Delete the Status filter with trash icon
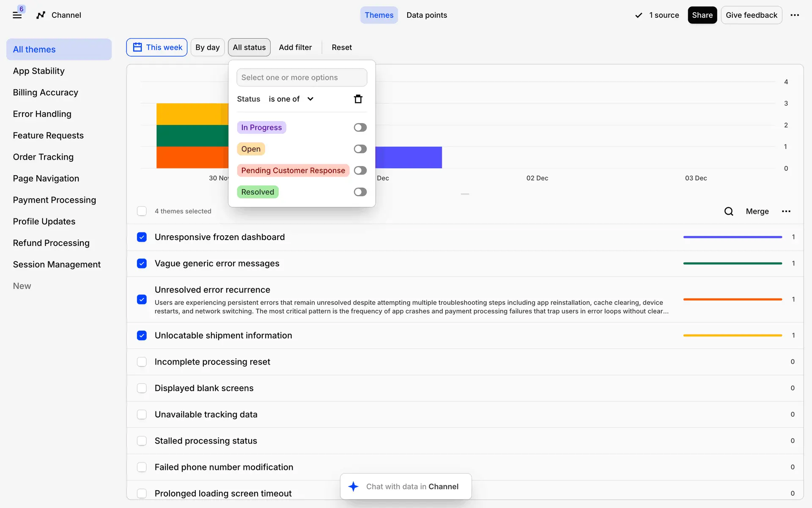 [358, 99]
